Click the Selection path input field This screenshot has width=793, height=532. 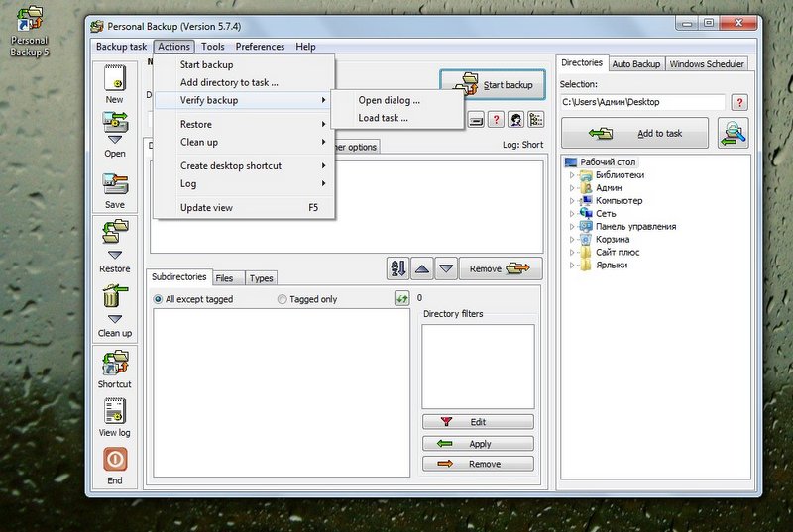(x=642, y=102)
